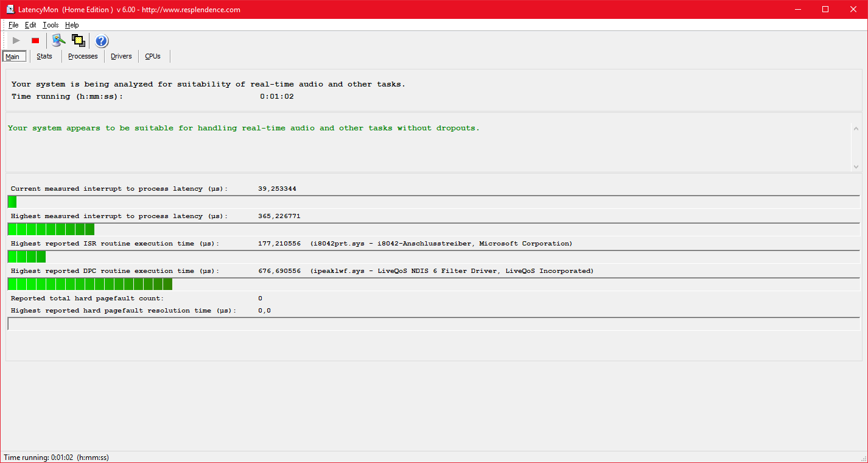Image resolution: width=868 pixels, height=463 pixels.
Task: Switch to the Processes tab
Action: (x=83, y=56)
